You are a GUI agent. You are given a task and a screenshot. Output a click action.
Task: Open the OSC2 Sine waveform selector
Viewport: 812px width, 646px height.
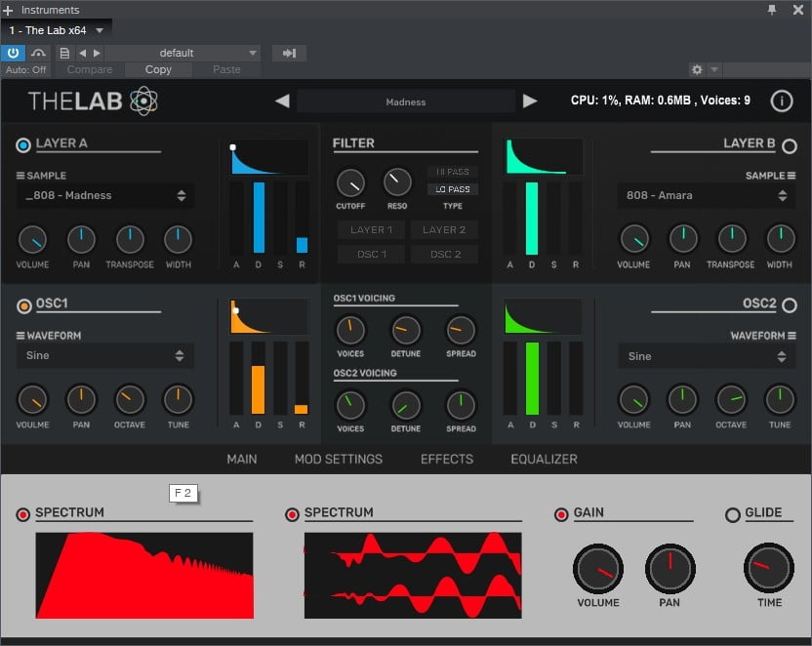[x=707, y=356]
